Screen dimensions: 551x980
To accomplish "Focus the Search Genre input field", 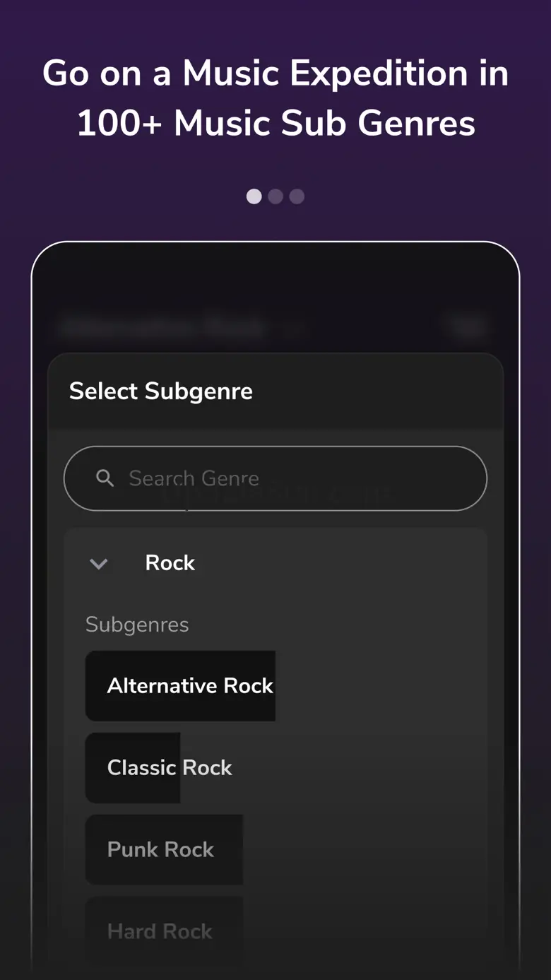I will 283,478.
